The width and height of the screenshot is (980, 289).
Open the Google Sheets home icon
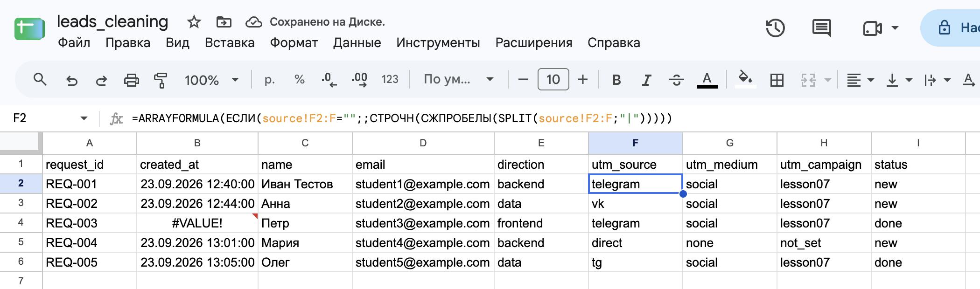pyautogui.click(x=29, y=29)
